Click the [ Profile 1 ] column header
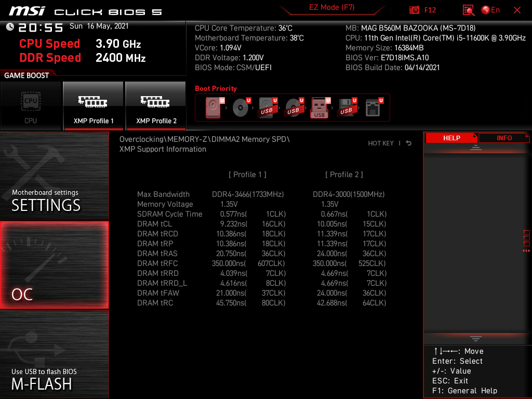The height and width of the screenshot is (399, 532). tap(247, 175)
